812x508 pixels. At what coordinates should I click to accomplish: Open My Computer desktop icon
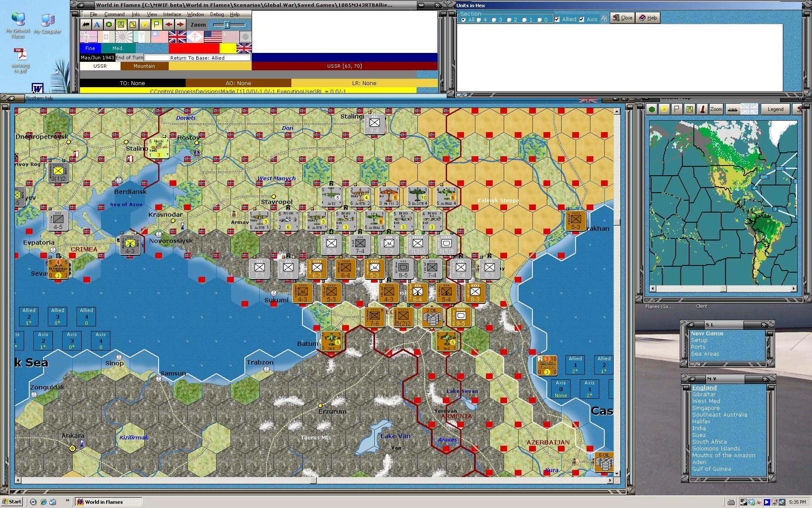(x=47, y=24)
